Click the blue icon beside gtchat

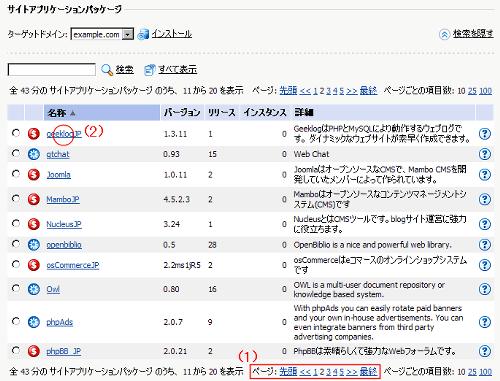tap(34, 154)
